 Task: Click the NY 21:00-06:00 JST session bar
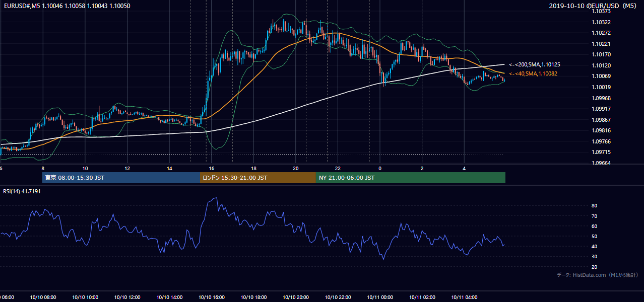pyautogui.click(x=411, y=178)
